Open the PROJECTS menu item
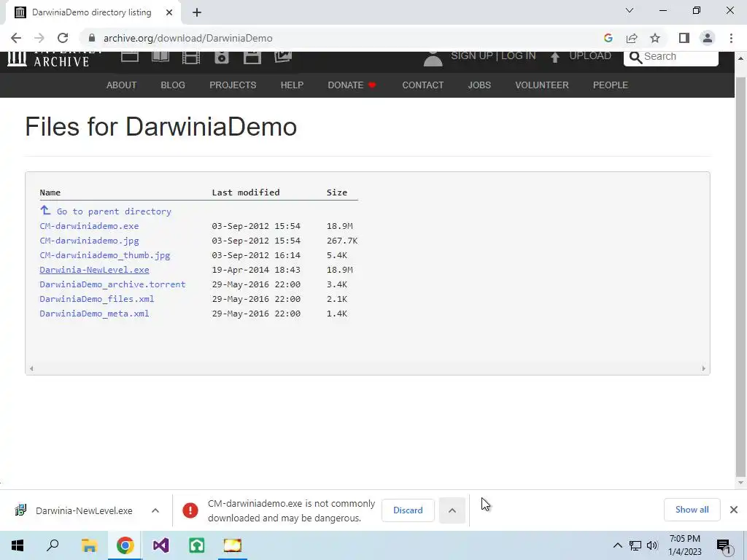747x560 pixels. pos(233,85)
